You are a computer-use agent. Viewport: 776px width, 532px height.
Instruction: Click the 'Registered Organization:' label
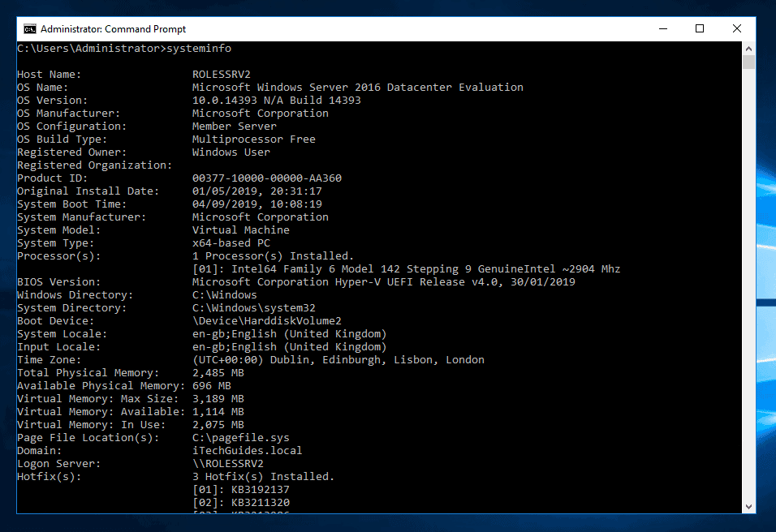point(94,165)
